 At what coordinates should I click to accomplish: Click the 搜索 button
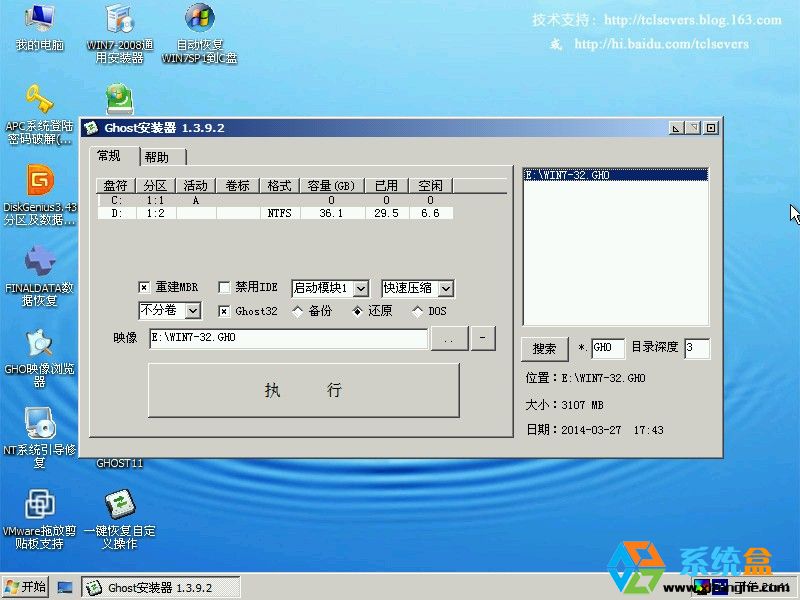coord(544,349)
